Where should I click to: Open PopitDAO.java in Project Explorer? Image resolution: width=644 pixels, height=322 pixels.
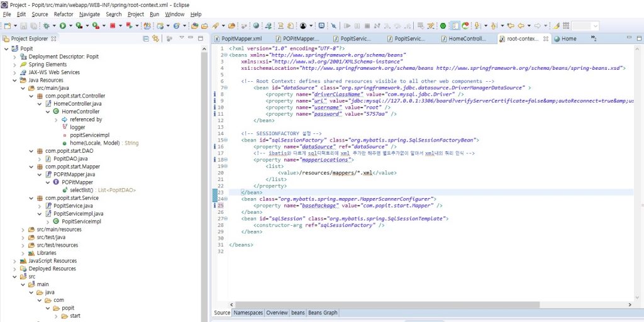pyautogui.click(x=69, y=158)
